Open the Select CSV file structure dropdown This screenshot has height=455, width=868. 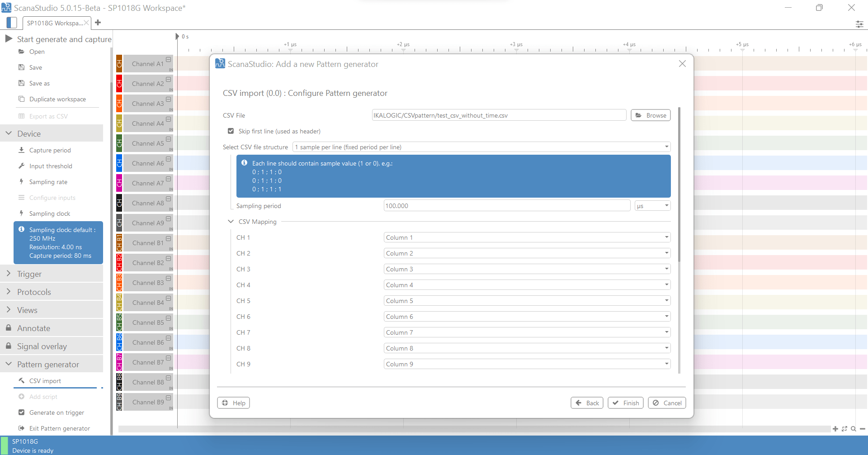[481, 147]
